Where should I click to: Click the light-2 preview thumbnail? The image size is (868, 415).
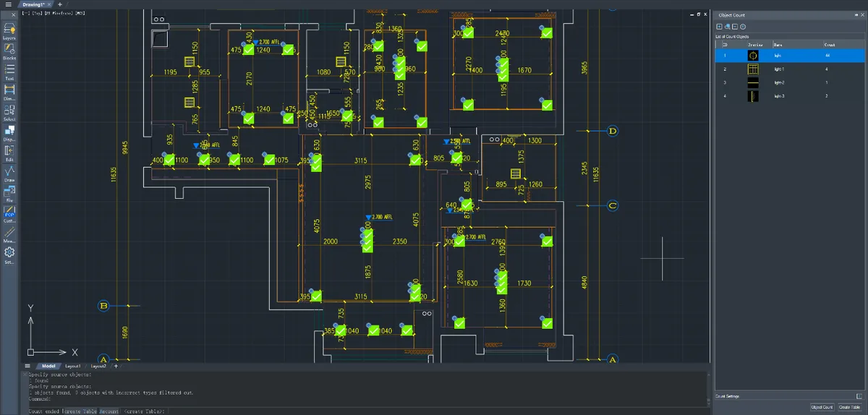click(753, 82)
